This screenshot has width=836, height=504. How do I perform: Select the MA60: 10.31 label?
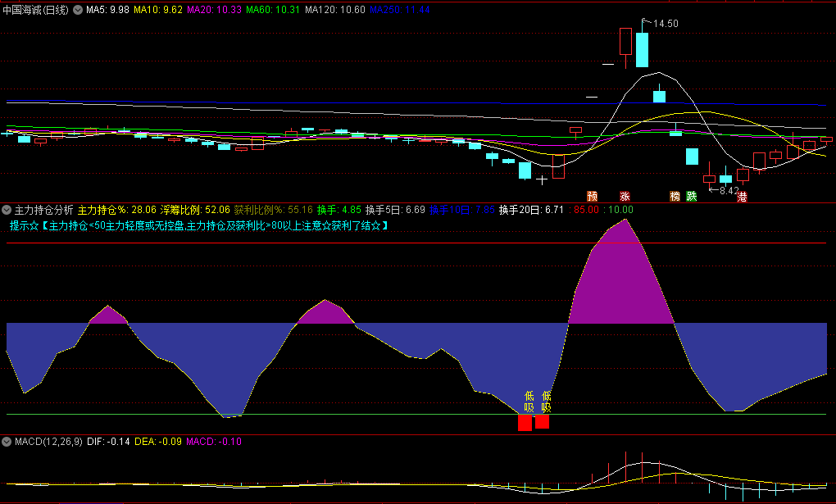click(x=273, y=10)
